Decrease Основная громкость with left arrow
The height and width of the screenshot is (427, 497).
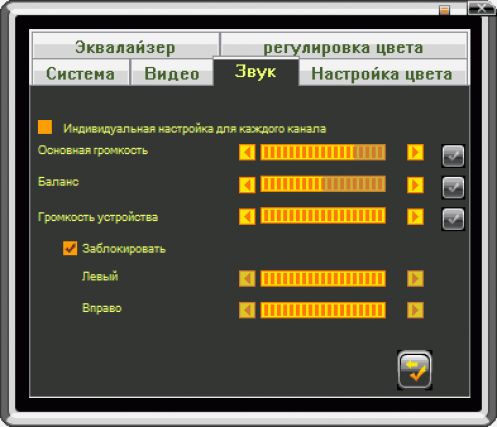(247, 152)
